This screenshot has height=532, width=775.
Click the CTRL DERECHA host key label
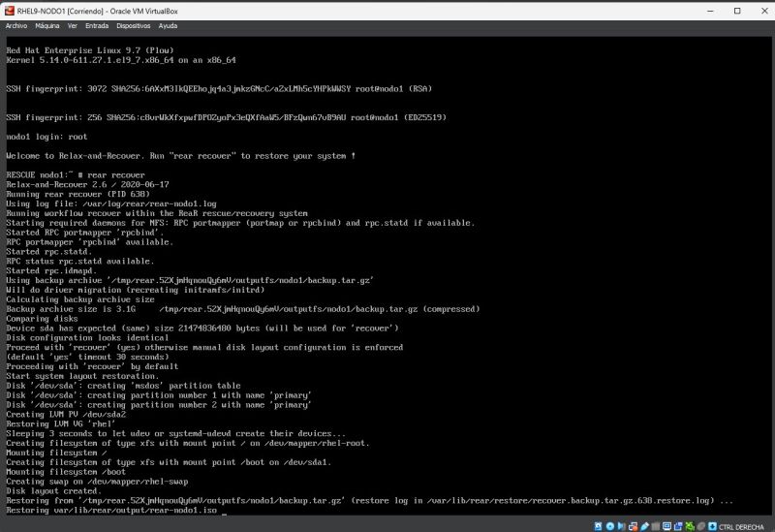coord(741,527)
